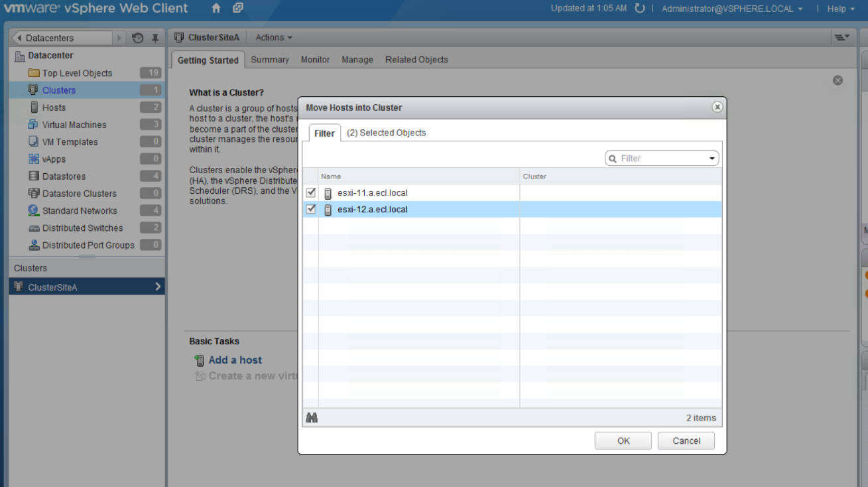
Task: Click the folder icon for Top Level Objects
Action: (x=34, y=73)
